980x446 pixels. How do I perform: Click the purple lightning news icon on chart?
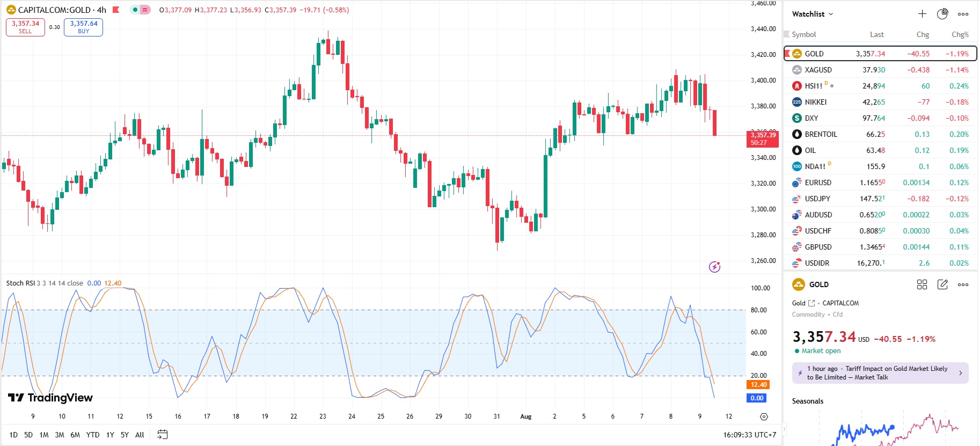coord(714,267)
